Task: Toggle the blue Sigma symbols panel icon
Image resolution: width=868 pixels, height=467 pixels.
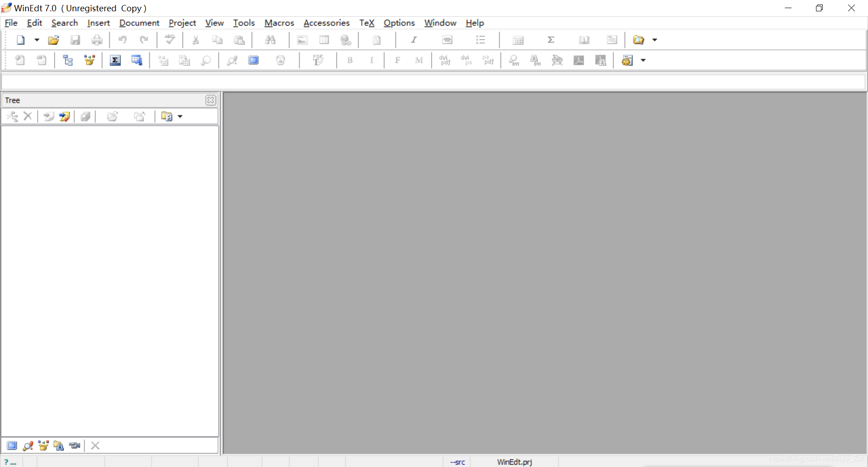Action: coord(115,61)
